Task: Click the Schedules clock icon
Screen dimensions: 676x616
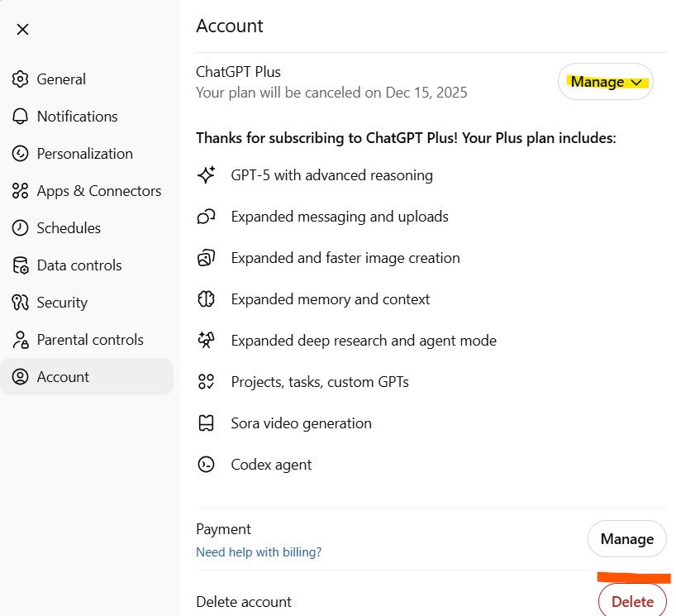Action: pos(21,228)
